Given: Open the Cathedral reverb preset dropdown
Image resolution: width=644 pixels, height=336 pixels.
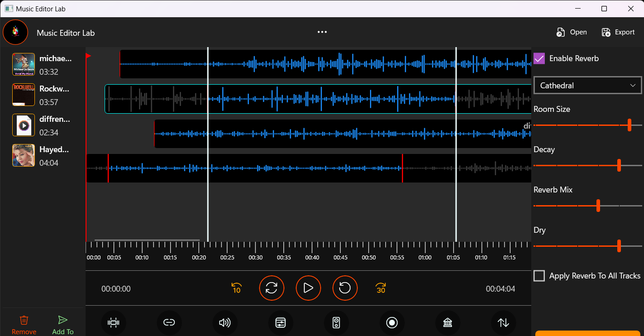Looking at the screenshot, I should click(x=587, y=85).
